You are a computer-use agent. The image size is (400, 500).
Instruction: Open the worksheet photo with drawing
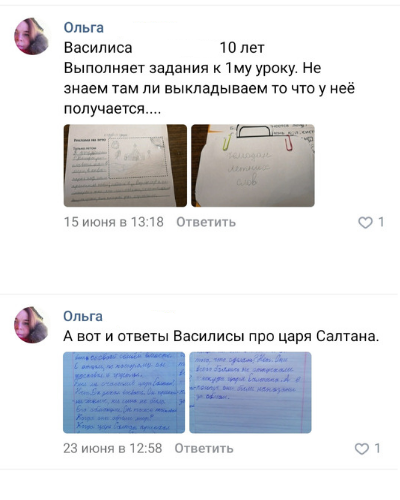pos(125,166)
